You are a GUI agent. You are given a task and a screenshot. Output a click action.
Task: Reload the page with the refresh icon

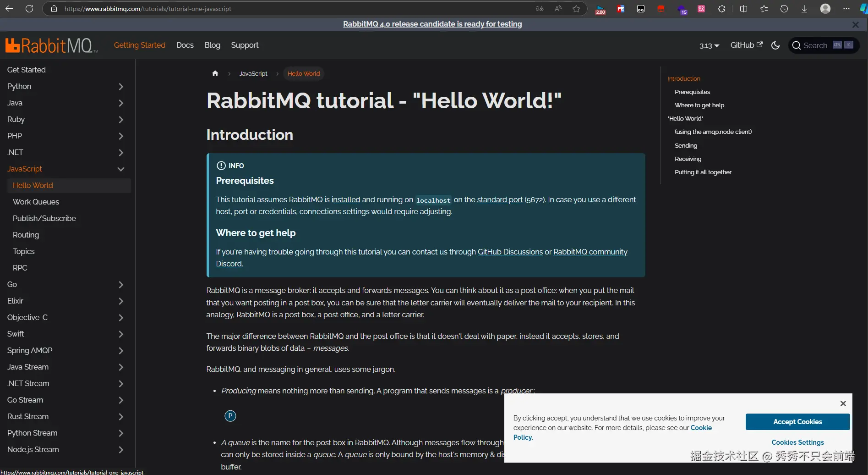tap(29, 9)
